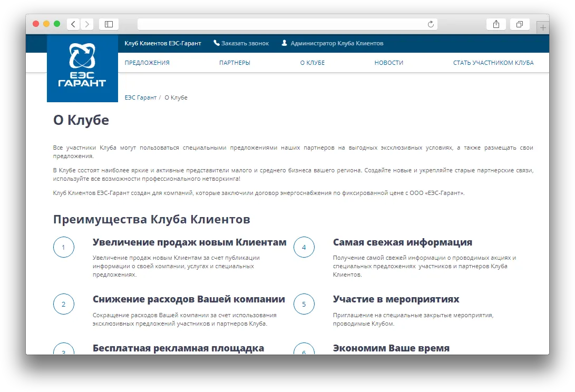Viewport: 575px width, 392px height.
Task: Click the О Клубе page heading
Action: [x=81, y=120]
